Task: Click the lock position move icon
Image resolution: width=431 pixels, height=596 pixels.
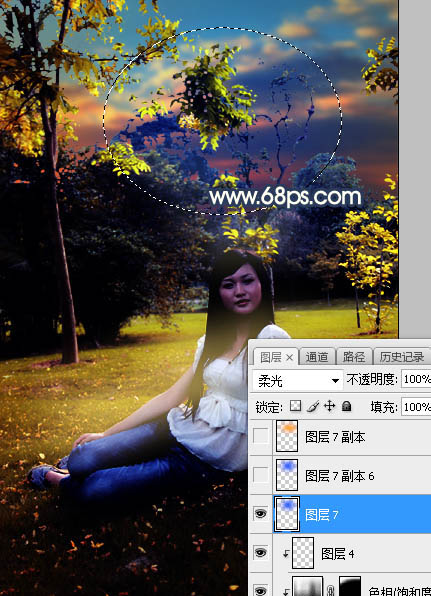Action: click(x=330, y=406)
